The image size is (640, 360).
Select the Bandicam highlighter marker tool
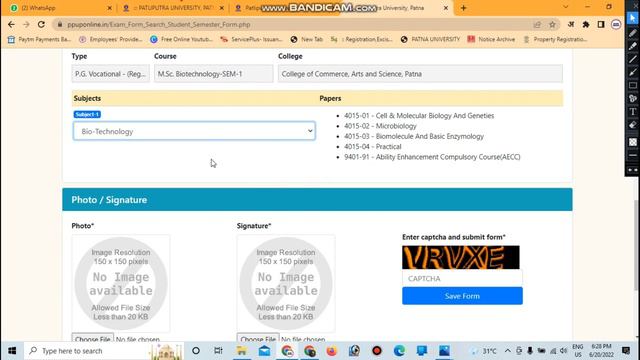coord(633,46)
